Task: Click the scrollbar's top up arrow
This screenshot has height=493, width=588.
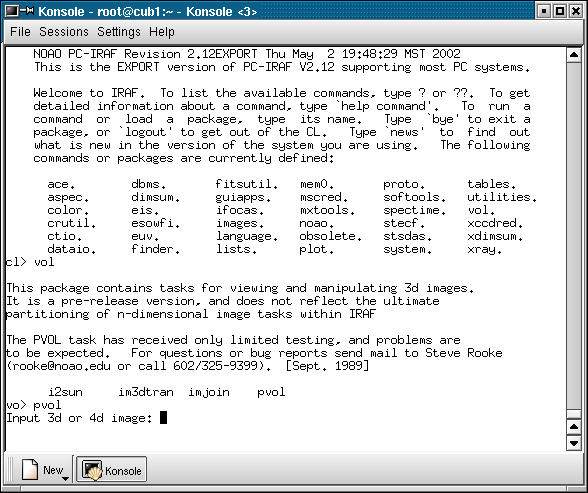Action: [574, 55]
